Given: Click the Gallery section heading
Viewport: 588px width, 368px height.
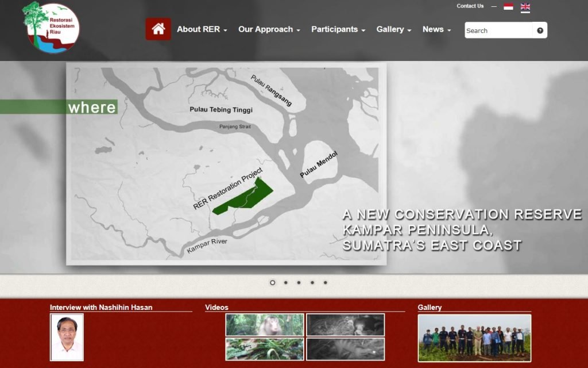Looking at the screenshot, I should pos(430,307).
